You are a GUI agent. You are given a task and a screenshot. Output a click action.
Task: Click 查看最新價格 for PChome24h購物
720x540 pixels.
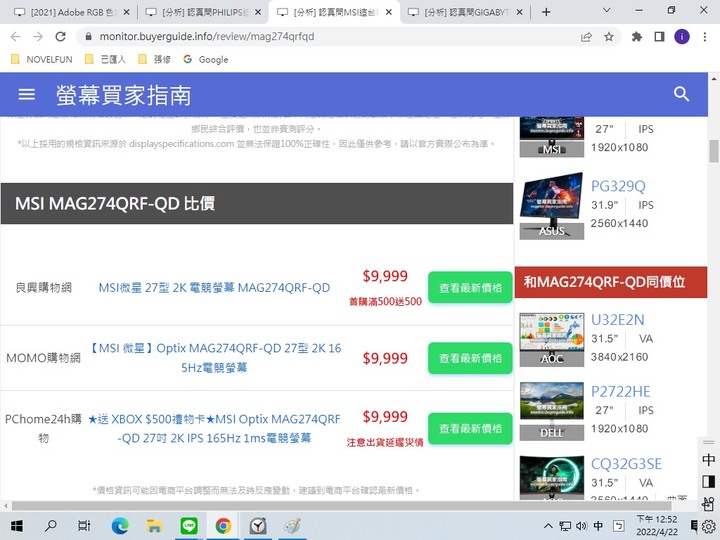coord(470,428)
